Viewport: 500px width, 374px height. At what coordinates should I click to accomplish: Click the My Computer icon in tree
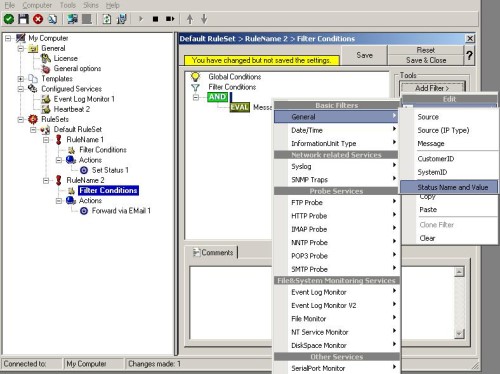(21, 38)
